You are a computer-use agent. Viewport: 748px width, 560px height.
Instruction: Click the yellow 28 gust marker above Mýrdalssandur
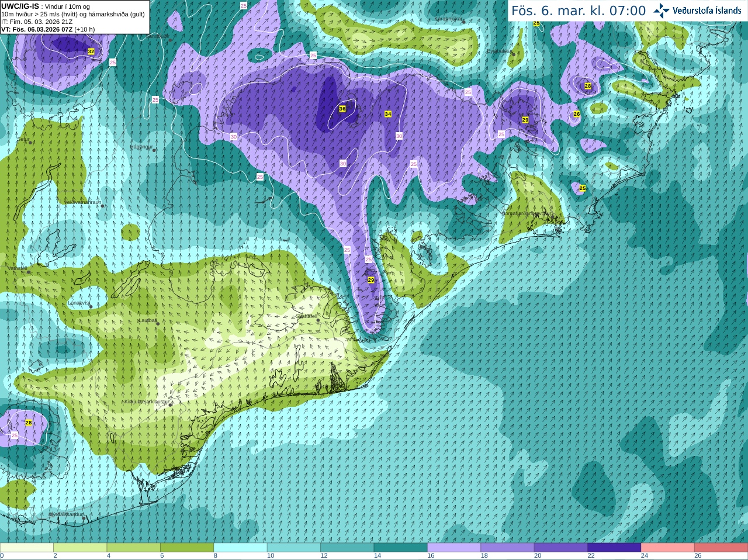29,423
